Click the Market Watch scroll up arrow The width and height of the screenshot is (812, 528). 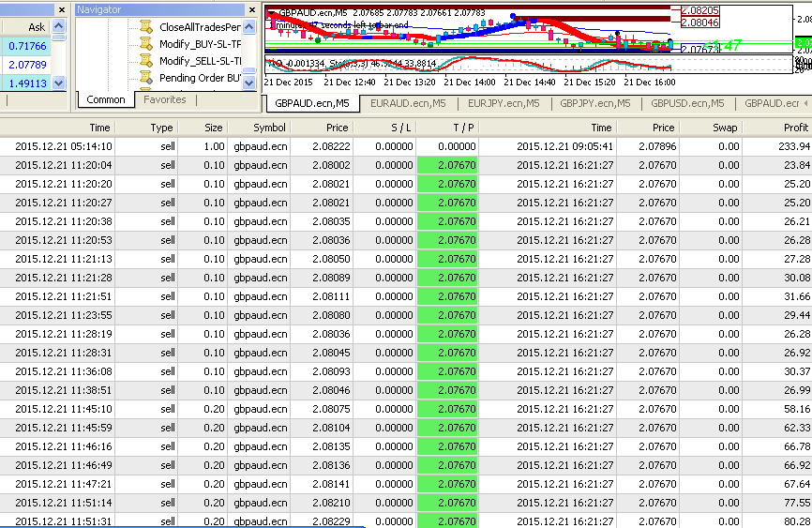tap(59, 26)
